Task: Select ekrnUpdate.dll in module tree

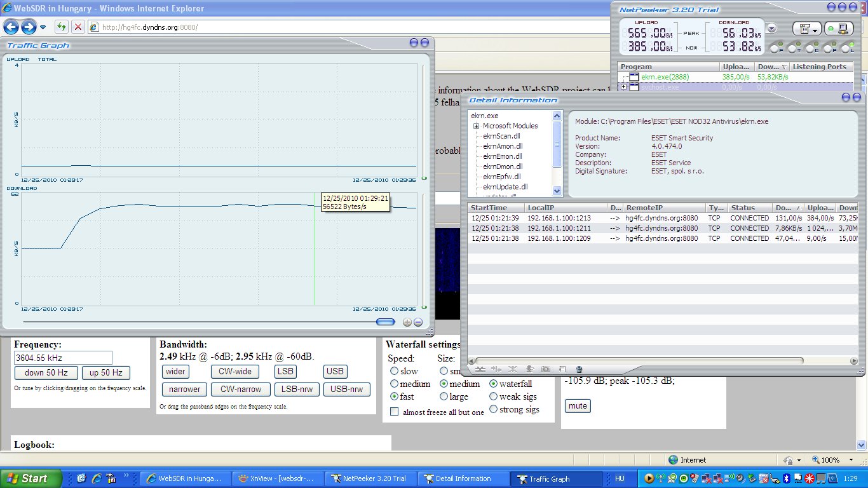Action: tap(505, 187)
